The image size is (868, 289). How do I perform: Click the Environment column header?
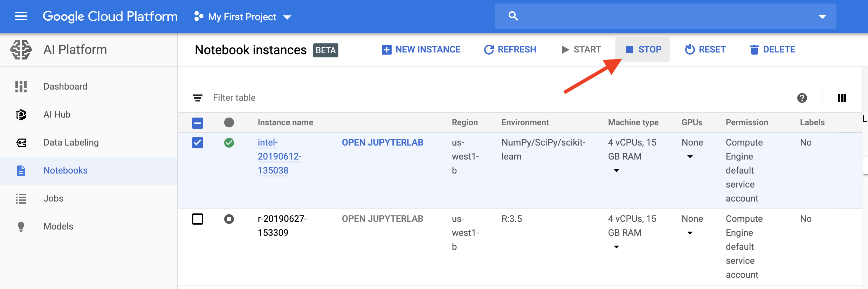525,122
